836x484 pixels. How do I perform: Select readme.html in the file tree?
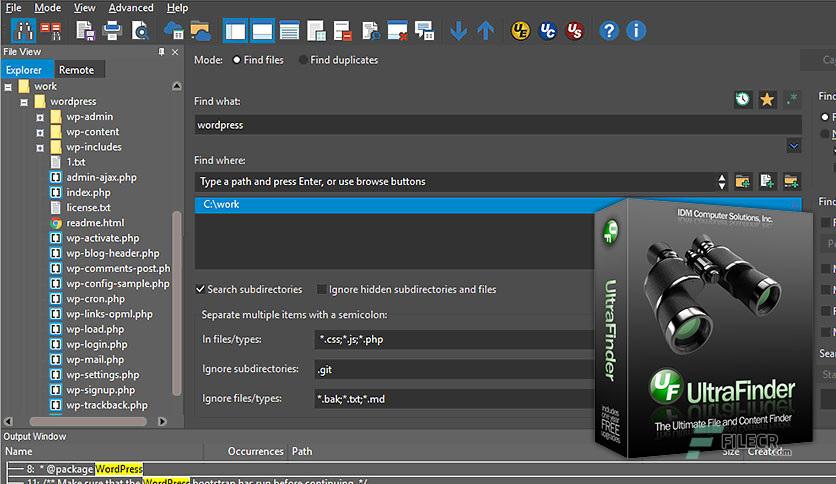[95, 223]
